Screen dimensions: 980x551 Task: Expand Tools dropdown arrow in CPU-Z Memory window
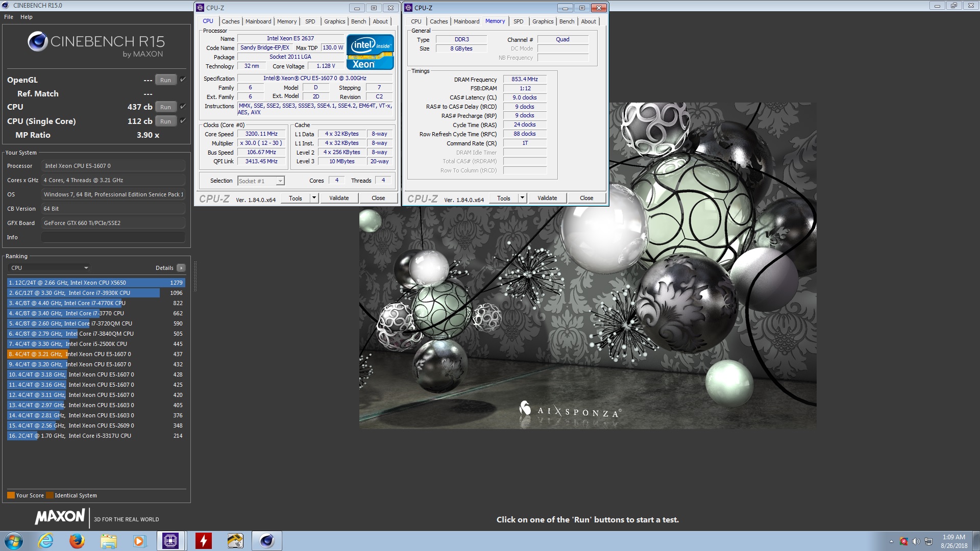pos(522,198)
